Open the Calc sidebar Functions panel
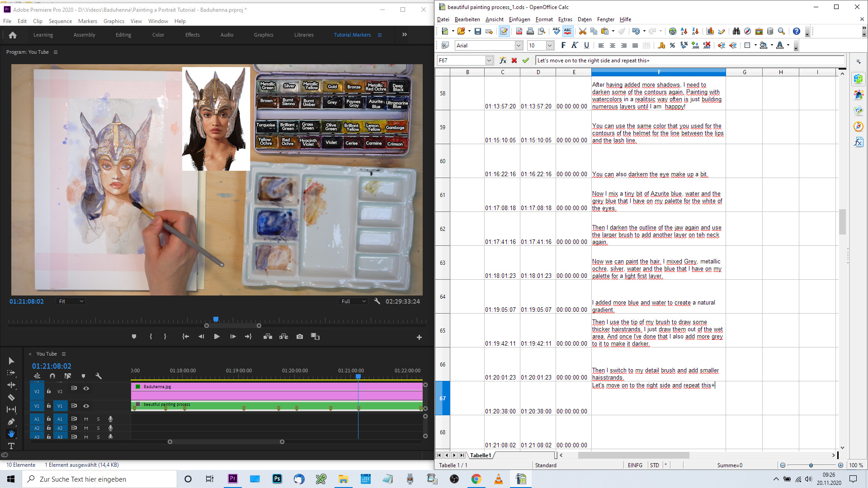Screen dimensions: 868x488 pyautogui.click(x=858, y=142)
